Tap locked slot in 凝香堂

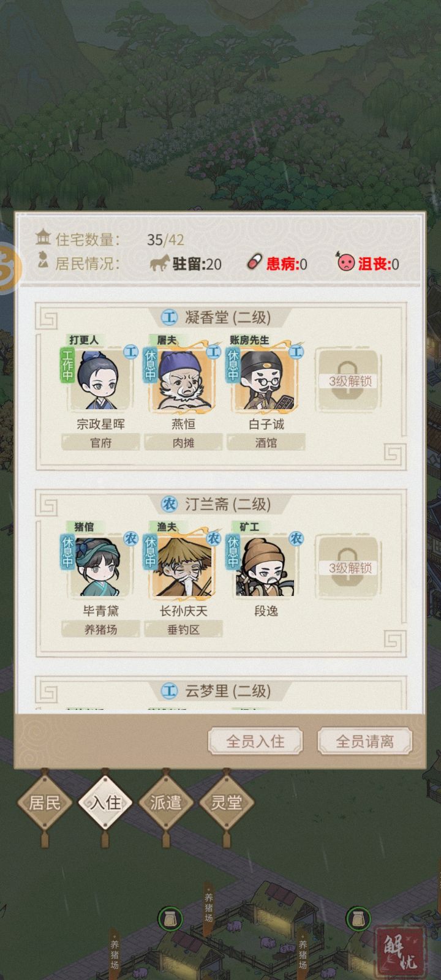click(349, 380)
